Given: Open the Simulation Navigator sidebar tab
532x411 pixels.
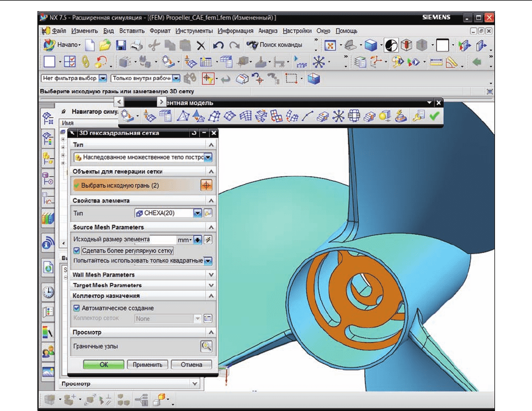Looking at the screenshot, I should pyautogui.click(x=48, y=118).
